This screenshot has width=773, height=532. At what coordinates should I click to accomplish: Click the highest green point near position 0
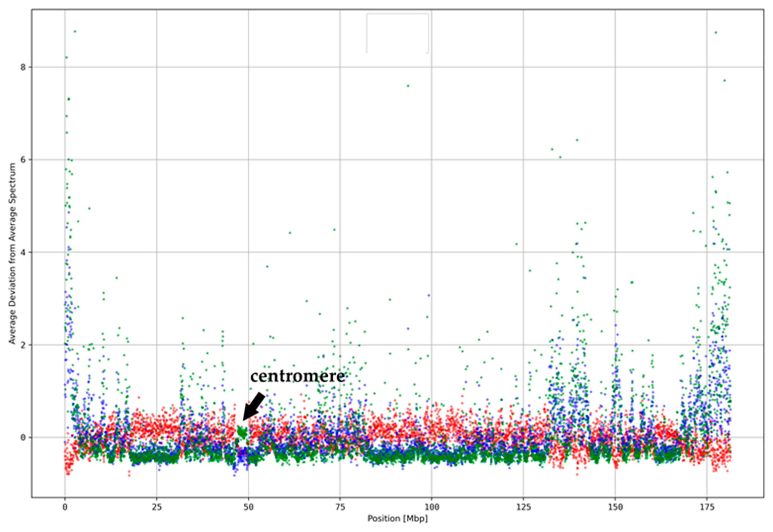pos(75,32)
